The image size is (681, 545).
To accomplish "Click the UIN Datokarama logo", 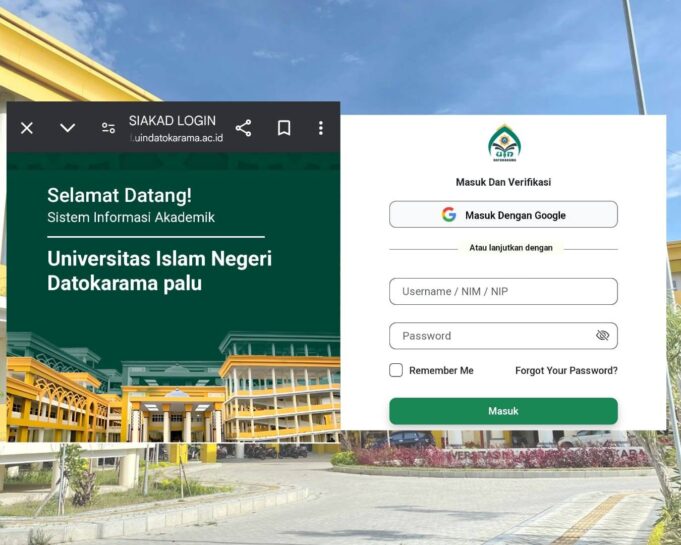I will point(504,143).
